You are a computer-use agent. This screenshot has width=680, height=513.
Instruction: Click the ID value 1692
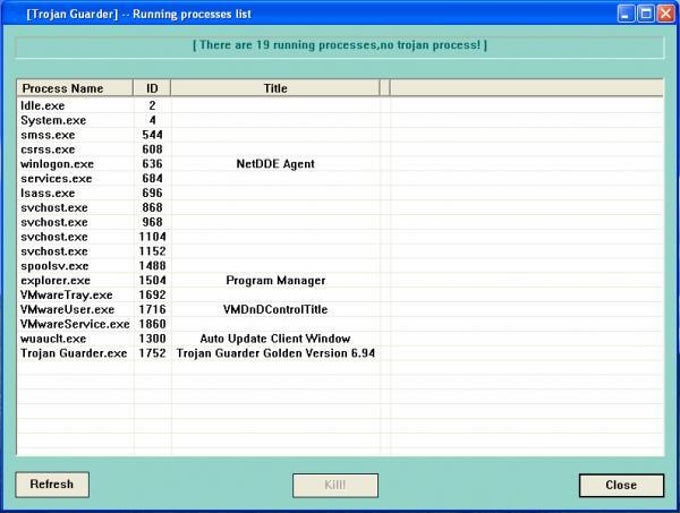(x=152, y=295)
